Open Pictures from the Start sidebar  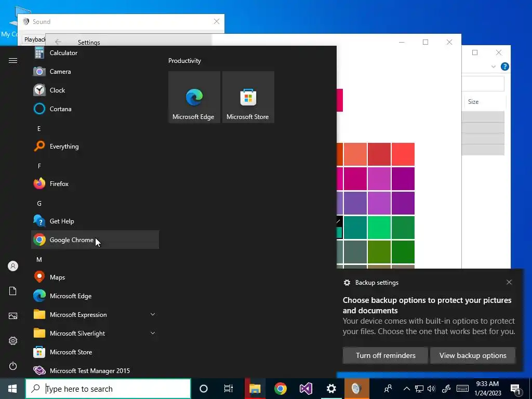coord(13,316)
